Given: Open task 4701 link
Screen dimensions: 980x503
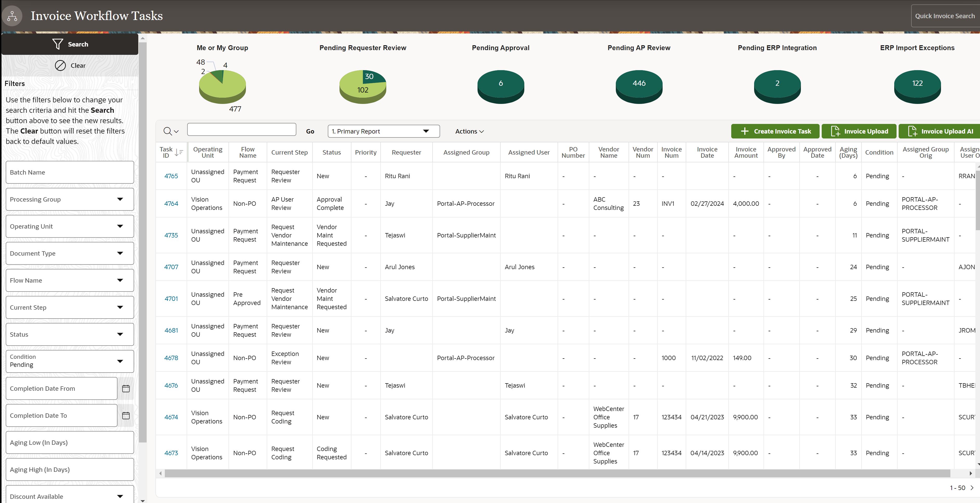Looking at the screenshot, I should (x=171, y=299).
